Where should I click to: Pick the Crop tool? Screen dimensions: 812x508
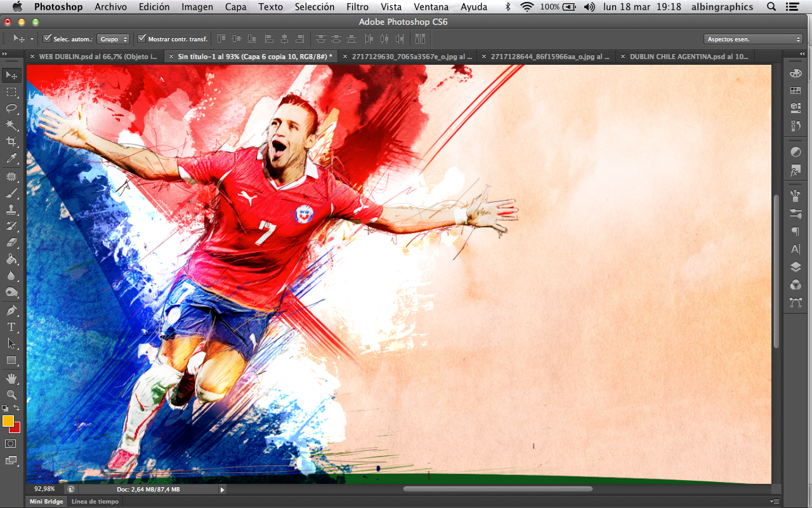coord(11,142)
